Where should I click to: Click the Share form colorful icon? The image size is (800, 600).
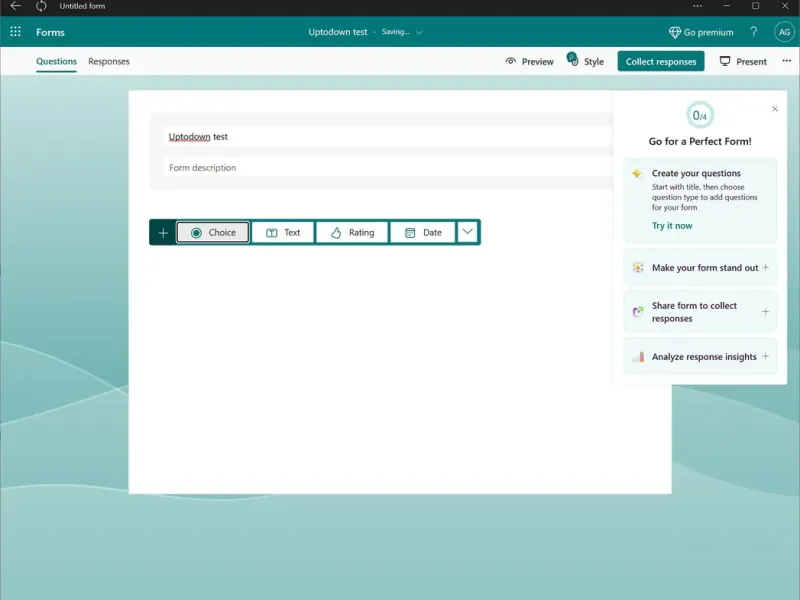point(638,312)
